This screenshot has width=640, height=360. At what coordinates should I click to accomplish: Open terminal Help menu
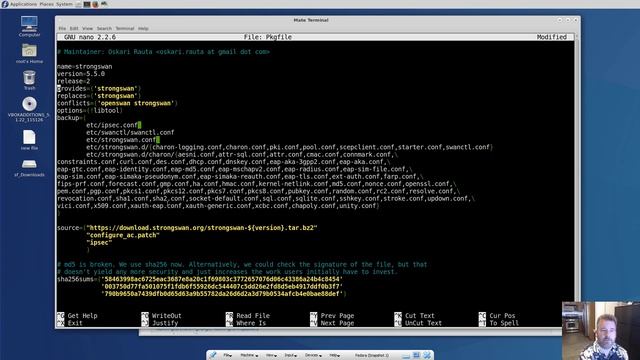coord(143,29)
